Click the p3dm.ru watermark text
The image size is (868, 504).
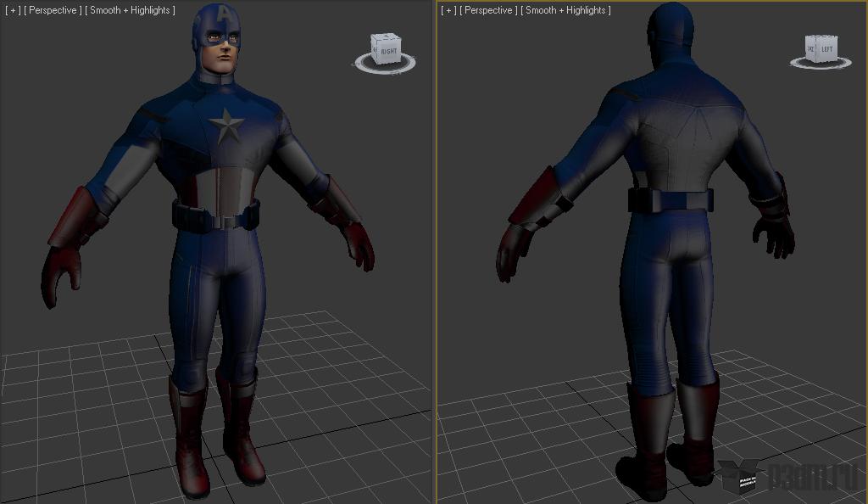pos(814,476)
